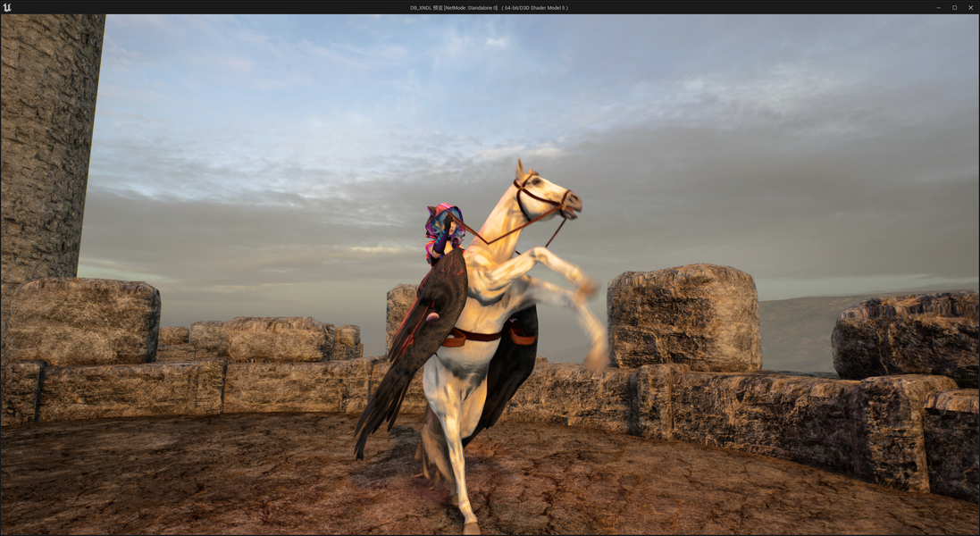Close the standalone game window
The image size is (980, 536).
(971, 7)
